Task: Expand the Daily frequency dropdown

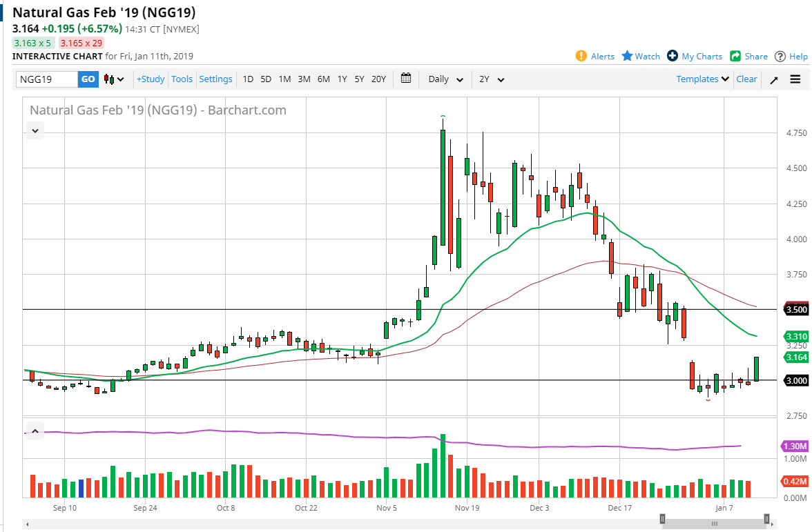Action: click(445, 79)
